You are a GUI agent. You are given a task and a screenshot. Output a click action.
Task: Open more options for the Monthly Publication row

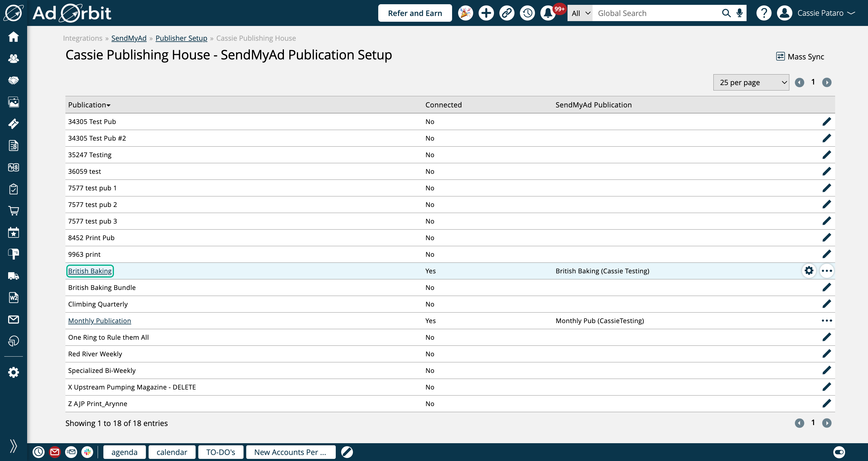pyautogui.click(x=826, y=320)
